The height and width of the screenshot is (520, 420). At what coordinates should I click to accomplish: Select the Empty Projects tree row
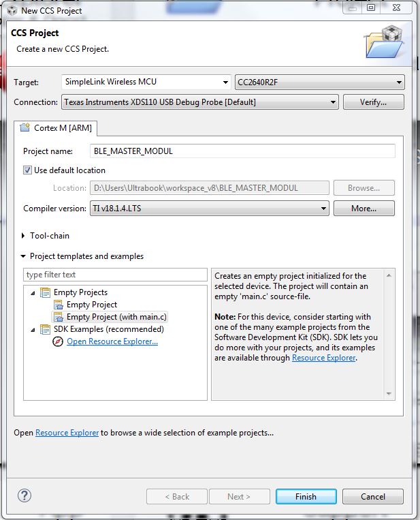pyautogui.click(x=80, y=292)
